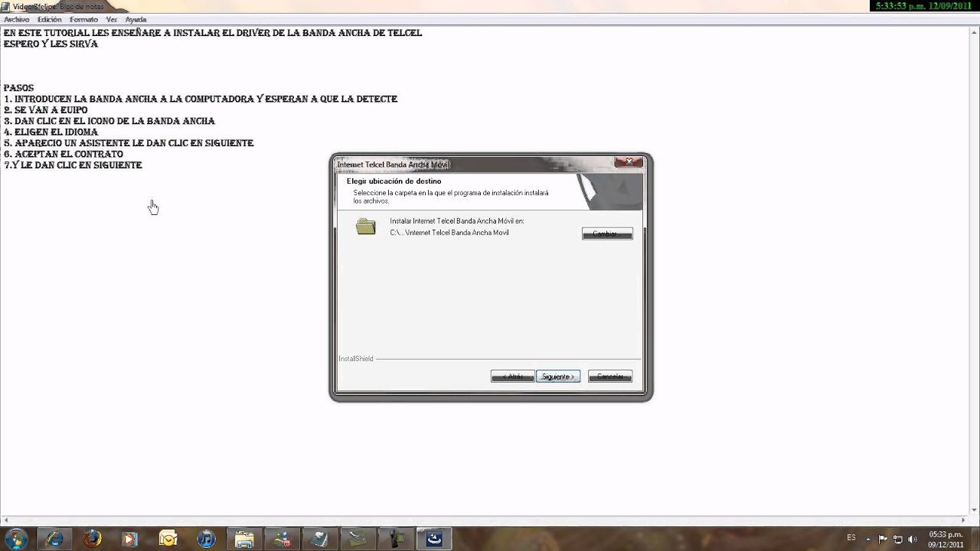Open Firefox from the taskbar

pyautogui.click(x=92, y=539)
